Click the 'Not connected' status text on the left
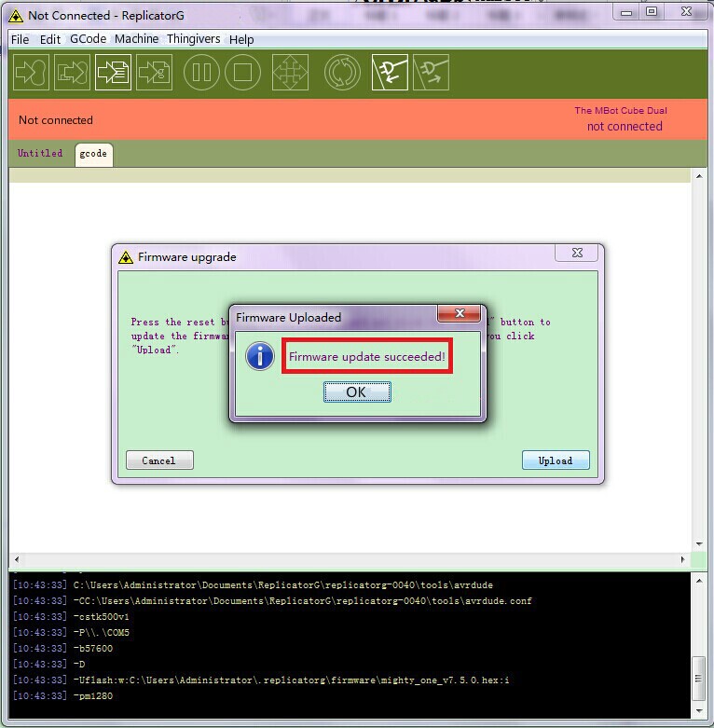 (56, 120)
